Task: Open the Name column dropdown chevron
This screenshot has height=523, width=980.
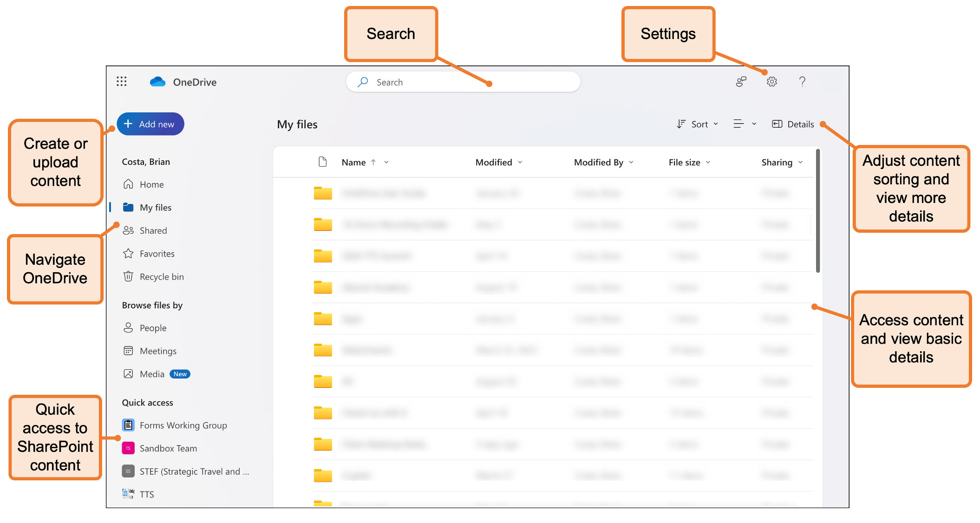Action: click(386, 162)
